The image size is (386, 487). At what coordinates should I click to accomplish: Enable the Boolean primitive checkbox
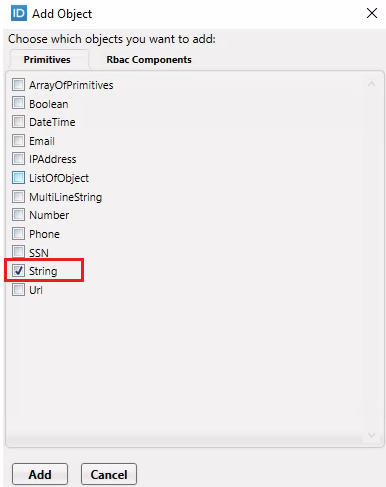coord(18,103)
